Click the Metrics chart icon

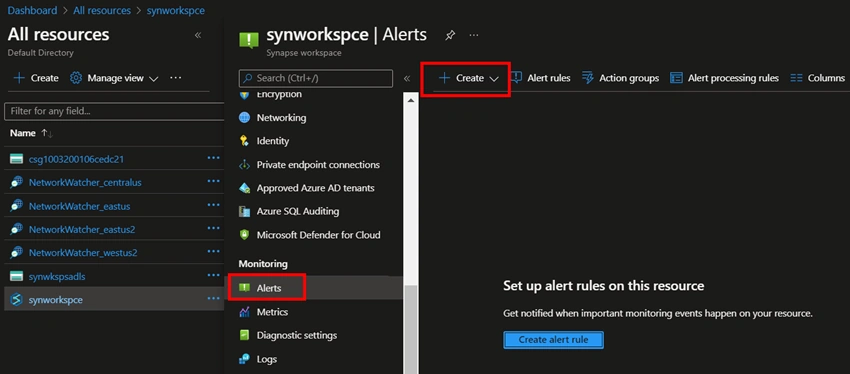[244, 312]
